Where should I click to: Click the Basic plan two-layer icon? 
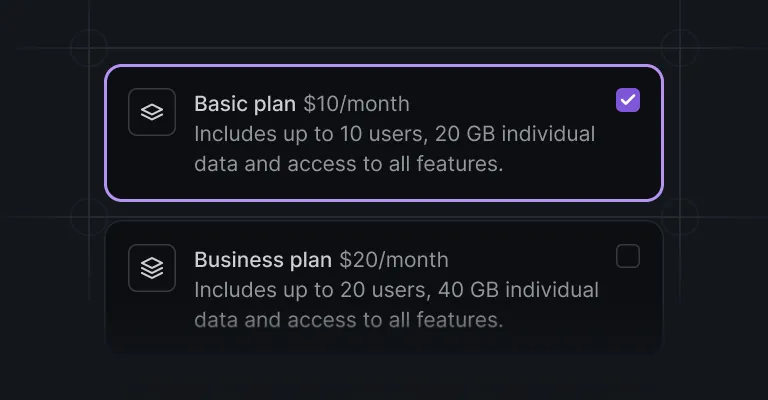coord(152,112)
